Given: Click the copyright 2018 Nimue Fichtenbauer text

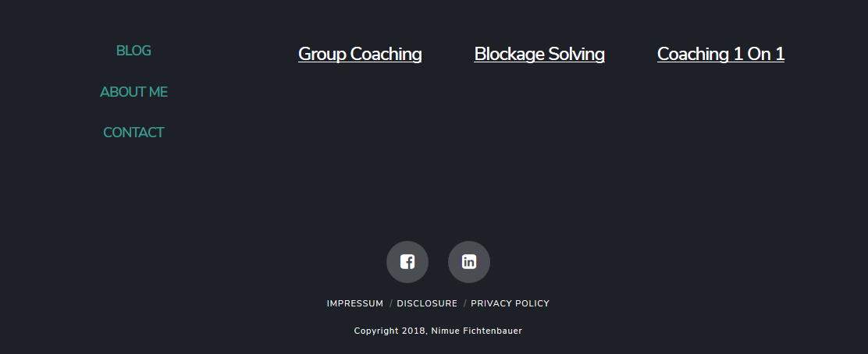Looking at the screenshot, I should pos(438,331).
